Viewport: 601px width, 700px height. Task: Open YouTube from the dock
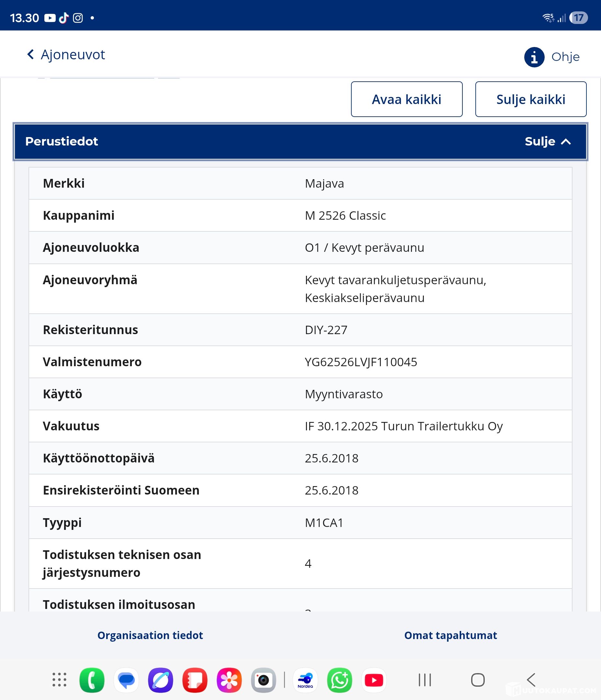point(374,680)
